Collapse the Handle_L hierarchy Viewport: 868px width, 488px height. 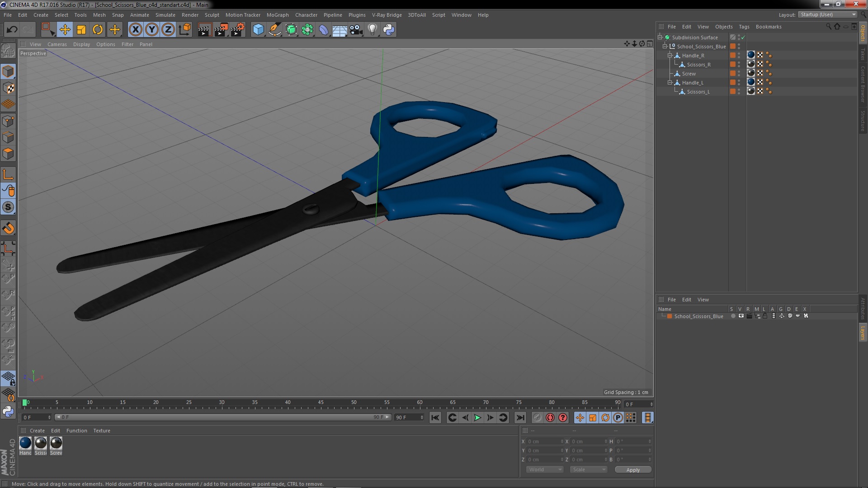click(670, 83)
